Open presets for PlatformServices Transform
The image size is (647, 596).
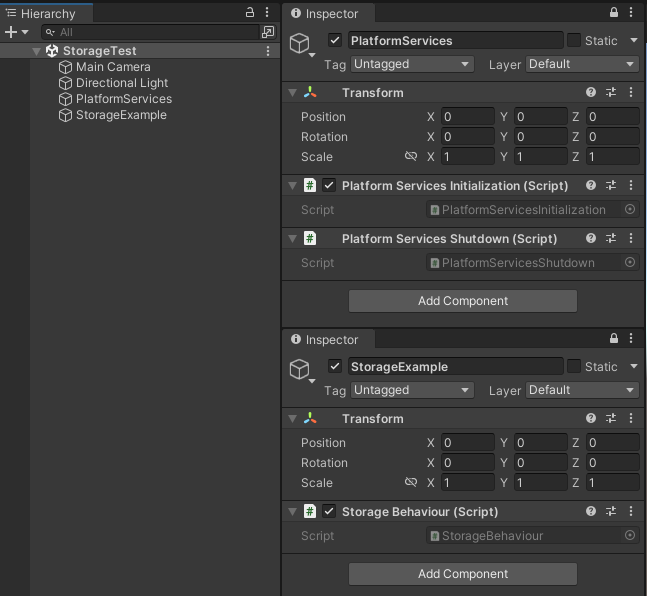pos(611,92)
